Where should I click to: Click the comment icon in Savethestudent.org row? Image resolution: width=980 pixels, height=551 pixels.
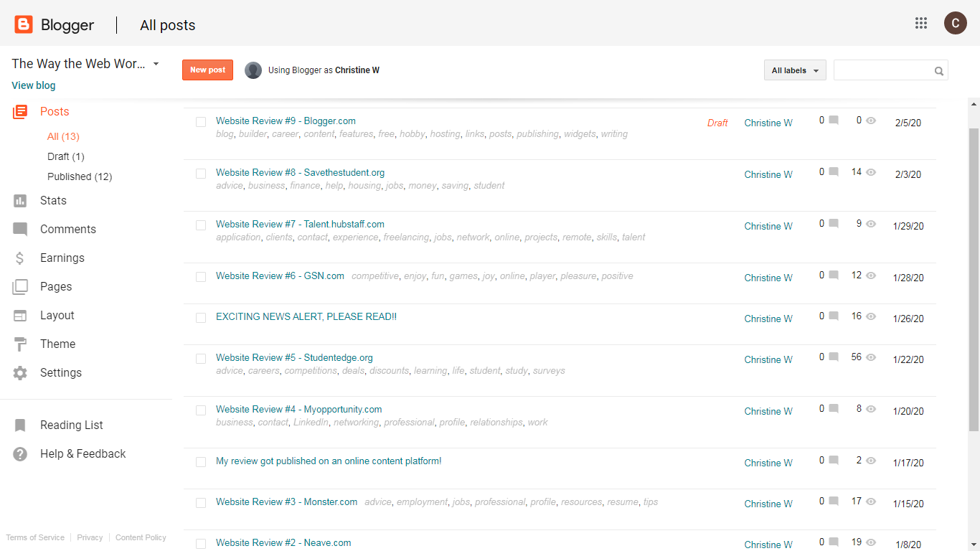pyautogui.click(x=834, y=172)
